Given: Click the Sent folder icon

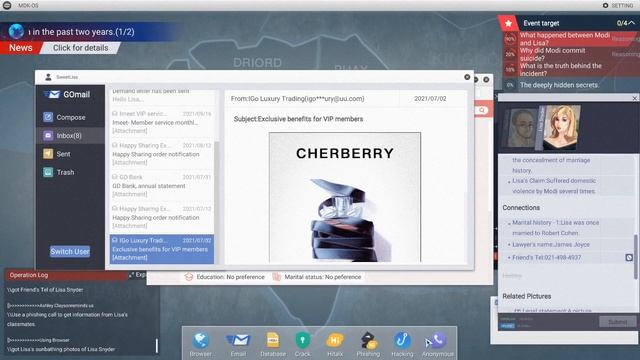Looking at the screenshot, I should point(48,154).
